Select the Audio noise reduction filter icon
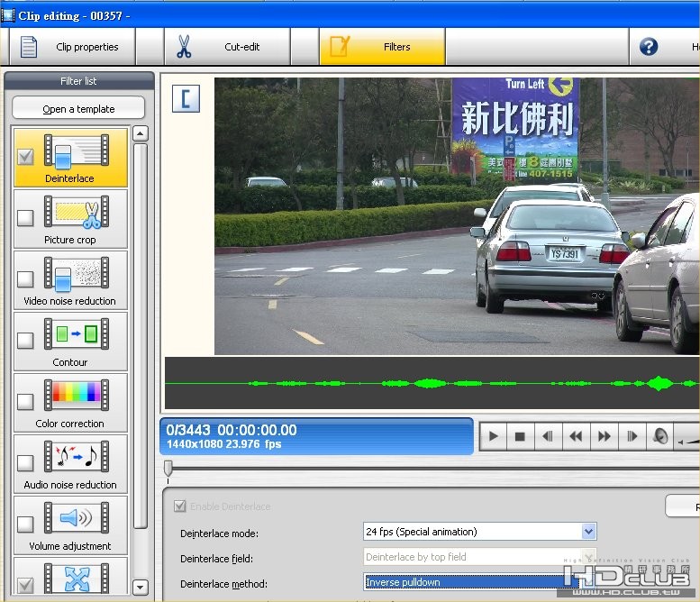 coord(77,456)
